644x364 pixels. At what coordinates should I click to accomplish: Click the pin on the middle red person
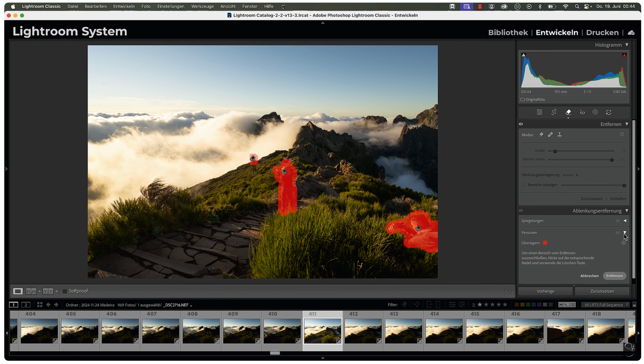[284, 172]
